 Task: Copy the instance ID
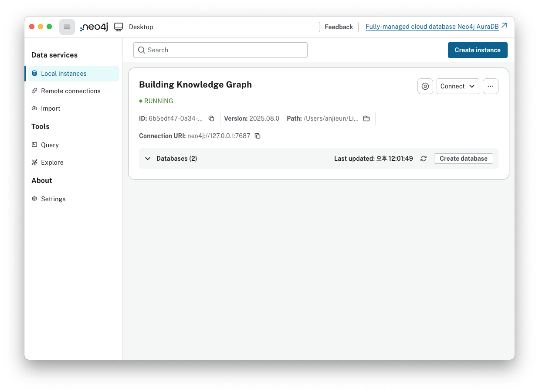point(211,118)
